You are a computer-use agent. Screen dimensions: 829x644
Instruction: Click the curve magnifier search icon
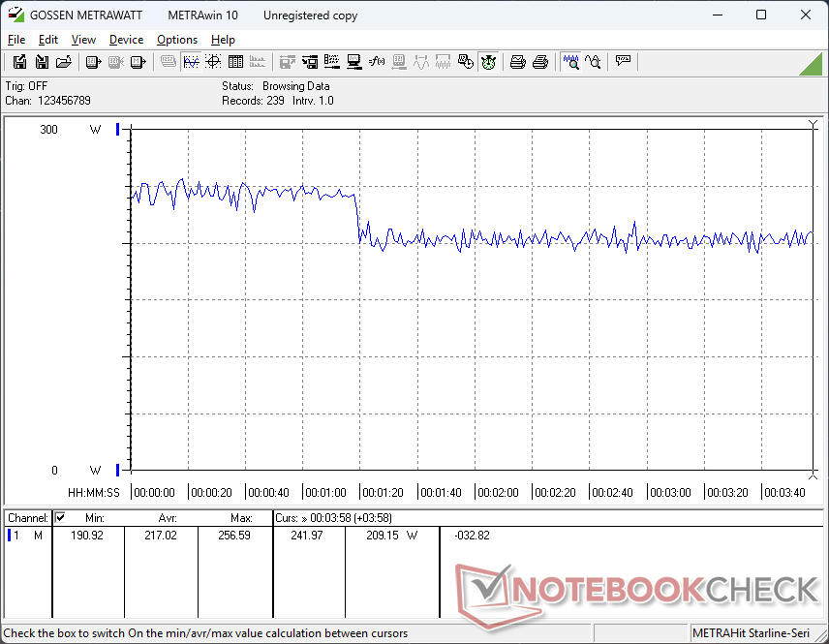click(593, 62)
